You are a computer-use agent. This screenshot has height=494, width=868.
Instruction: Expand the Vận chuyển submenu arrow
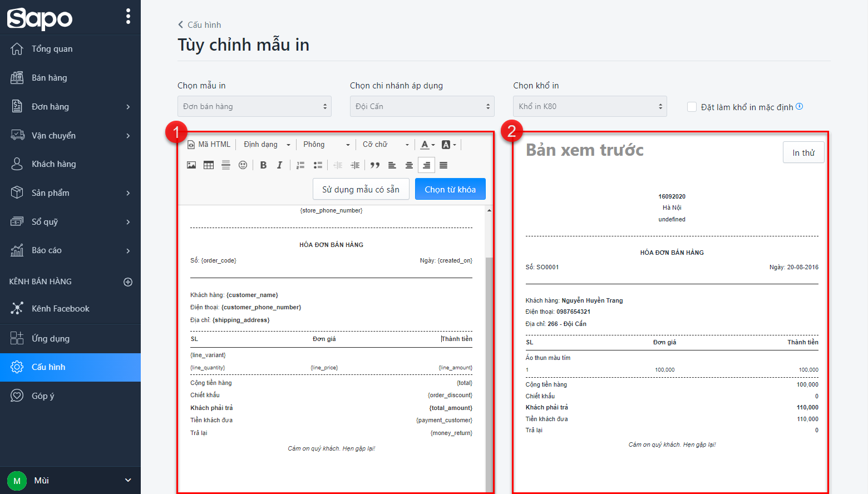point(128,136)
